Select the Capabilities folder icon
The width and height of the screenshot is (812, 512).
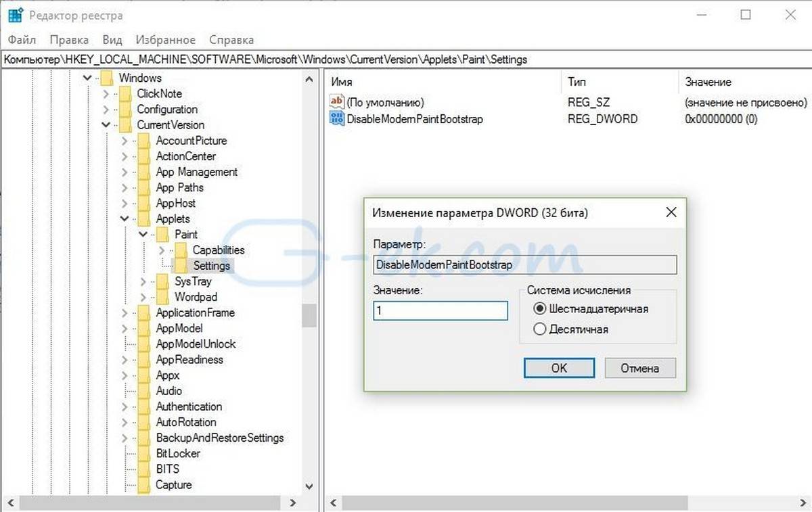(181, 250)
